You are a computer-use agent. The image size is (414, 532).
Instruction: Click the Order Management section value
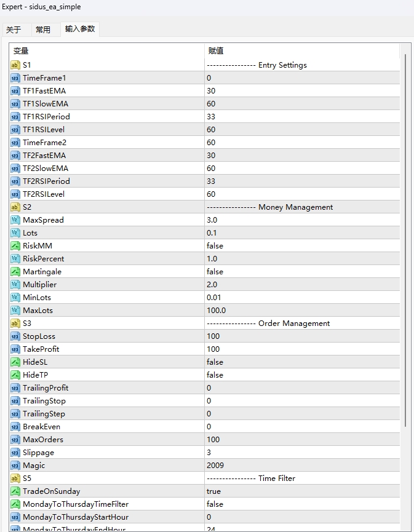tap(268, 324)
